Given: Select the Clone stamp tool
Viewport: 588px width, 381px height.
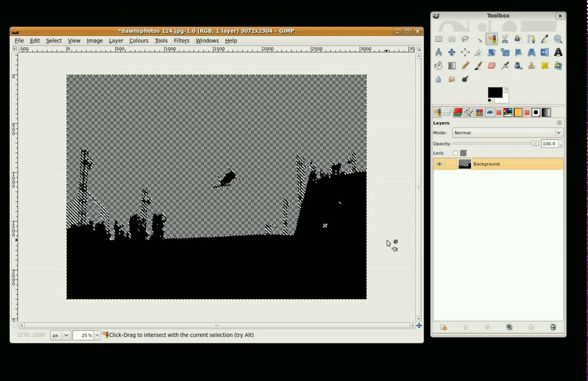Looking at the screenshot, I should [x=531, y=66].
